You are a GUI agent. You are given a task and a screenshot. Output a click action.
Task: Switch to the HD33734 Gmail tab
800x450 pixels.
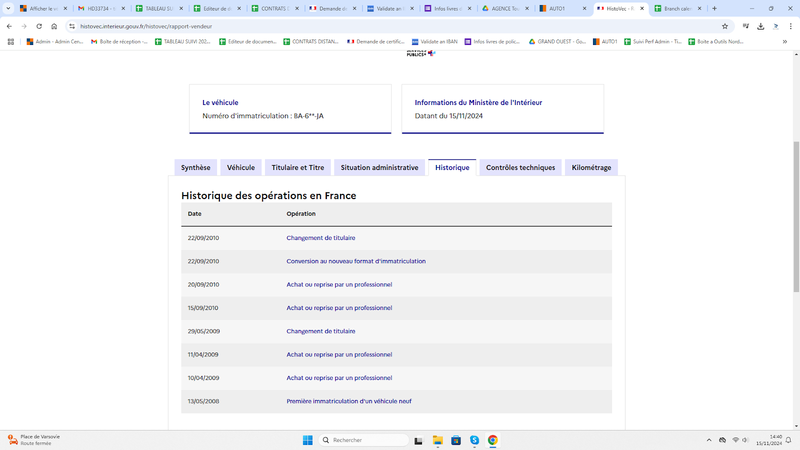[x=101, y=9]
